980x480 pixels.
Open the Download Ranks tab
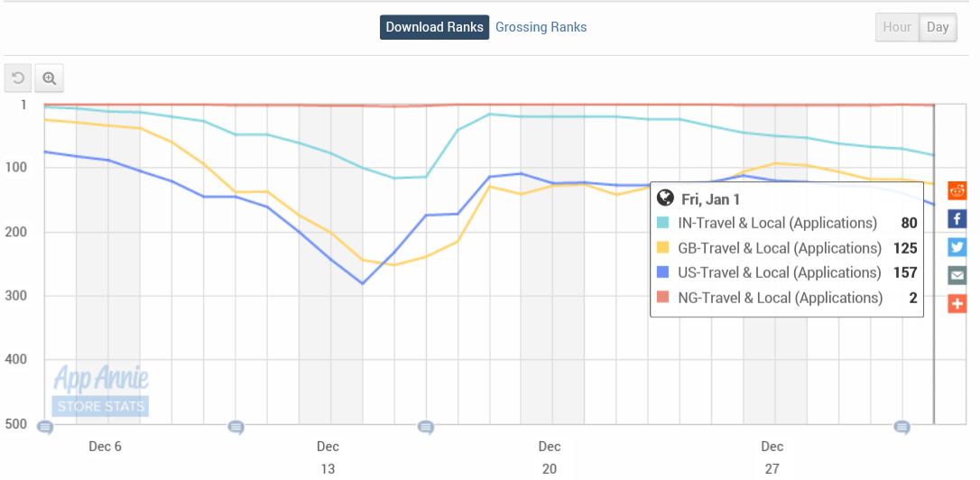pos(434,27)
